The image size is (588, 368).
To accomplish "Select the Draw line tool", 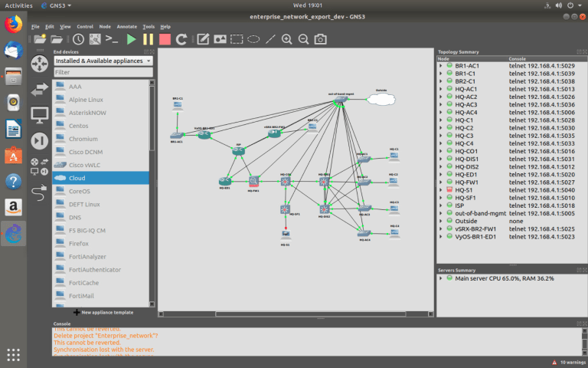I will coord(270,39).
